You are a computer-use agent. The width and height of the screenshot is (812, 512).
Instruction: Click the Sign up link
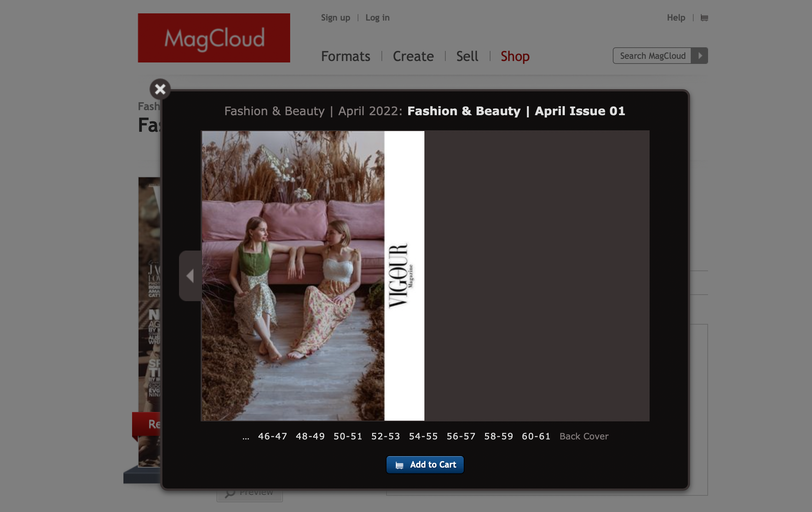(335, 17)
